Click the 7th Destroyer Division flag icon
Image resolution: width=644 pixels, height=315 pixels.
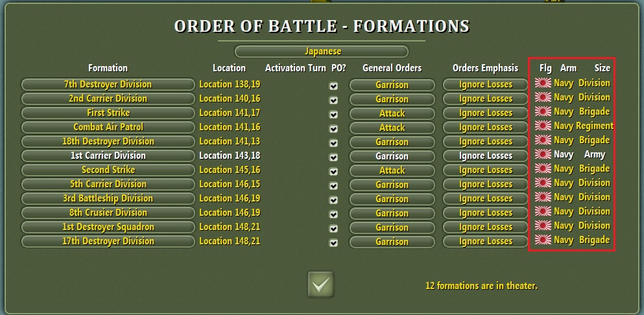click(x=543, y=83)
